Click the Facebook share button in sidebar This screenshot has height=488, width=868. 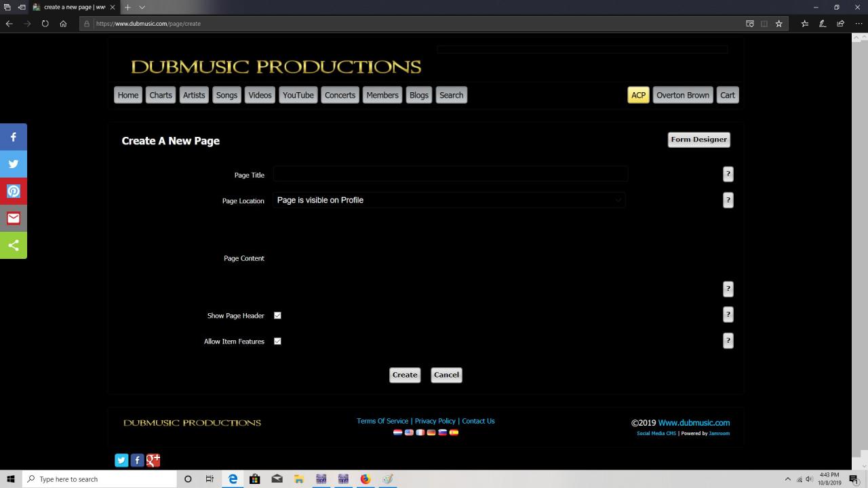click(14, 137)
